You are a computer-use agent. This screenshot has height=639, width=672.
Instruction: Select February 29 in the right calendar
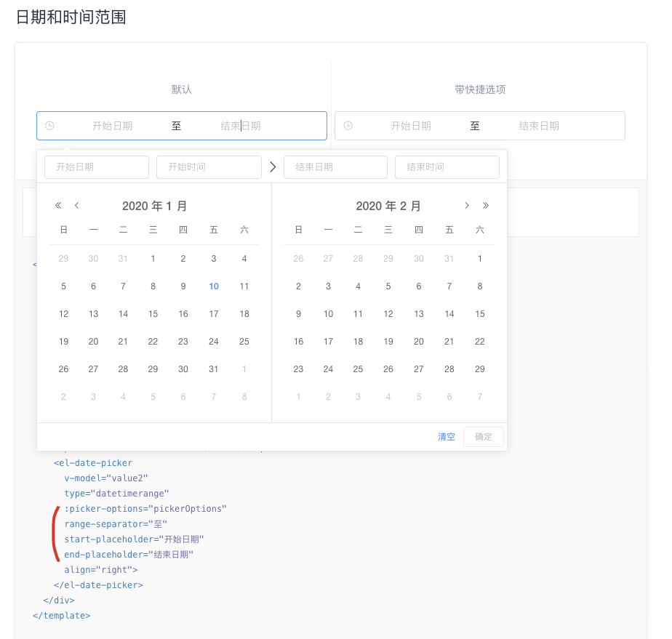(479, 369)
